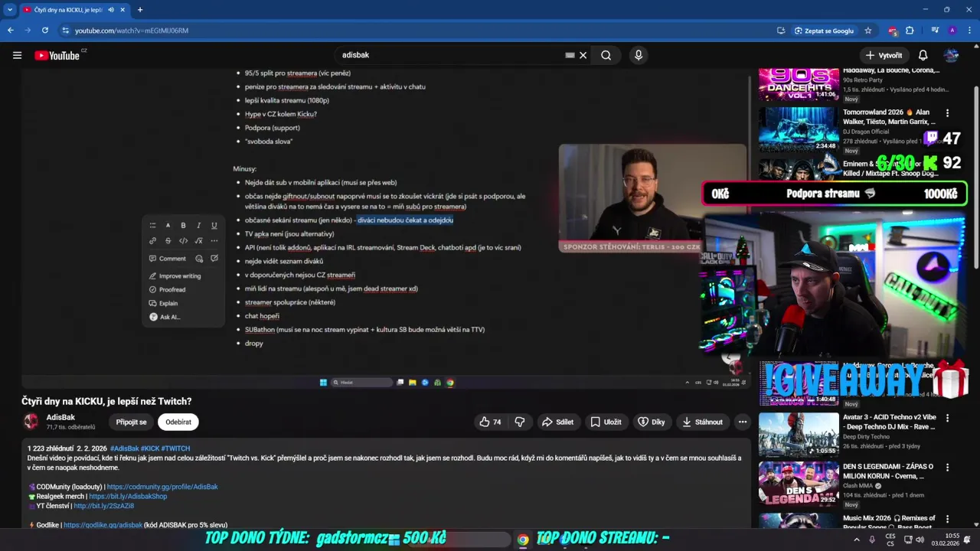The height and width of the screenshot is (551, 980).
Task: Open the #KICK hashtag link
Action: 150,448
